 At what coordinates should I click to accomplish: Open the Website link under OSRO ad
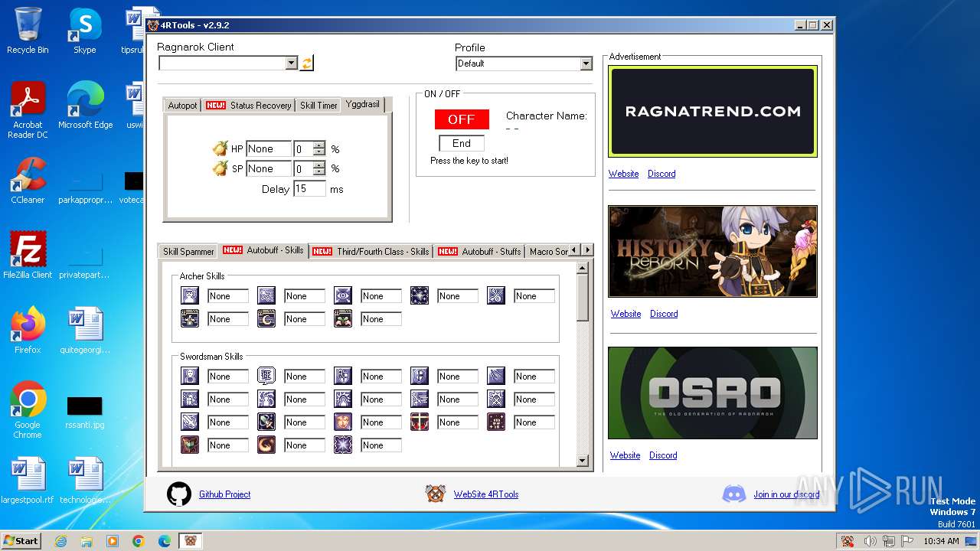(625, 455)
